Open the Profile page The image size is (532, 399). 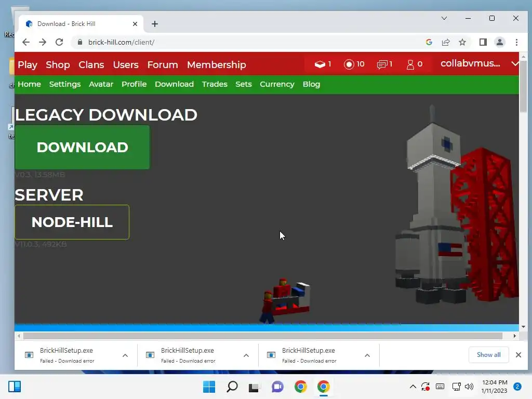134,84
